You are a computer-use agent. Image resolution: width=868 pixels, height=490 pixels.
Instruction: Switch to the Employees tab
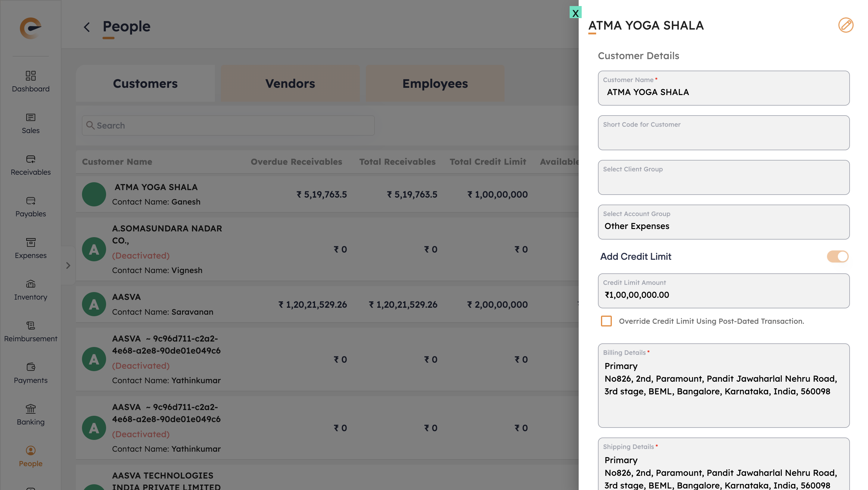coord(435,83)
